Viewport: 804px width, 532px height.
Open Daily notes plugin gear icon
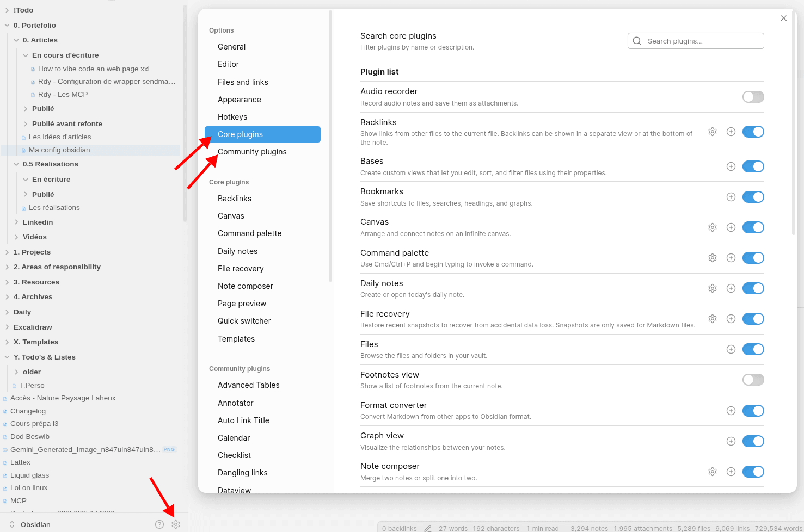(712, 288)
